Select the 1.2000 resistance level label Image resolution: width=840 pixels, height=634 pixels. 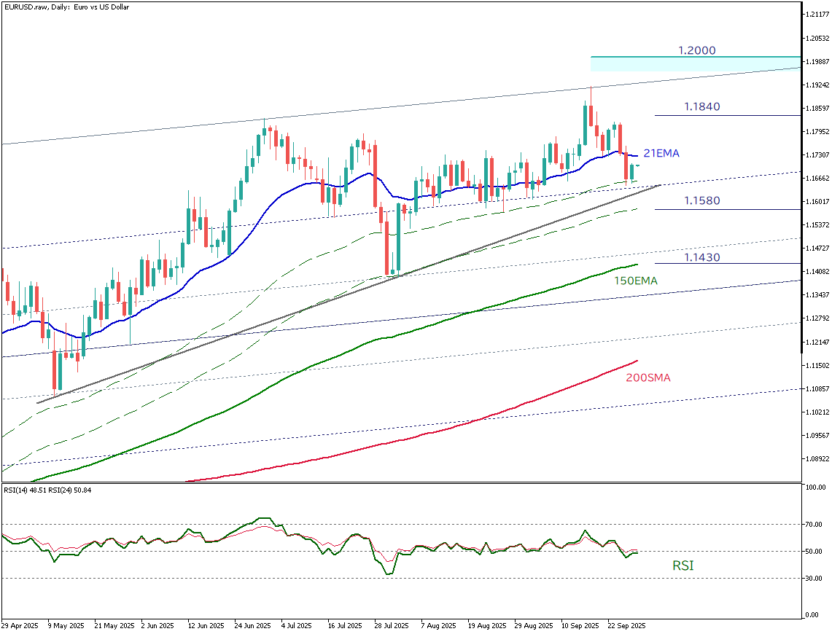[x=696, y=50]
